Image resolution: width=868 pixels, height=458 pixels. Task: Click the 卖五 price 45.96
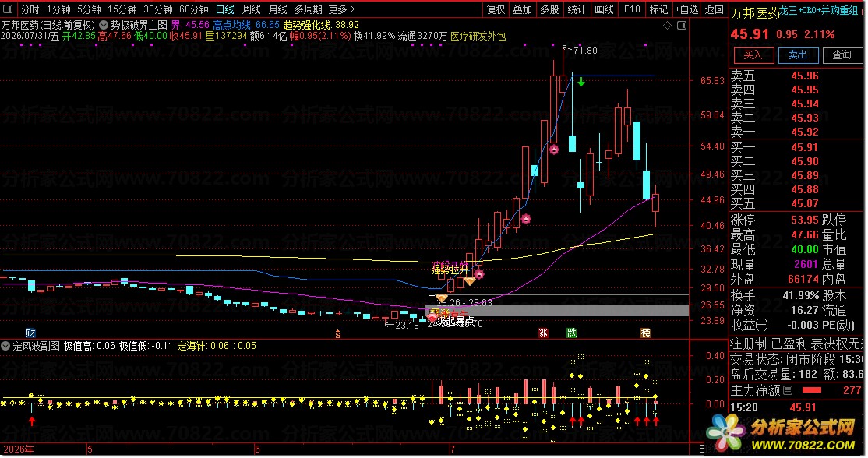(x=804, y=76)
